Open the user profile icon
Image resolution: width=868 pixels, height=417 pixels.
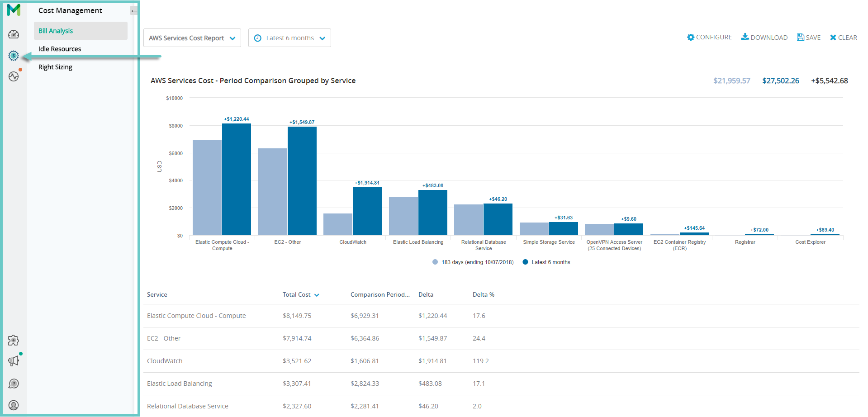[x=14, y=405]
